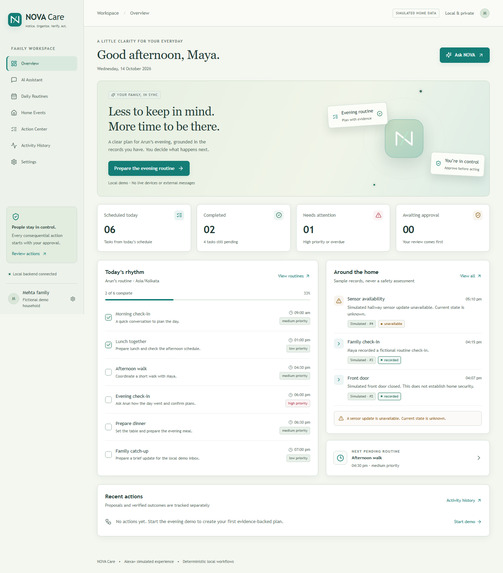
Task: Click the NOVA Care logo icon
Action: (x=15, y=20)
